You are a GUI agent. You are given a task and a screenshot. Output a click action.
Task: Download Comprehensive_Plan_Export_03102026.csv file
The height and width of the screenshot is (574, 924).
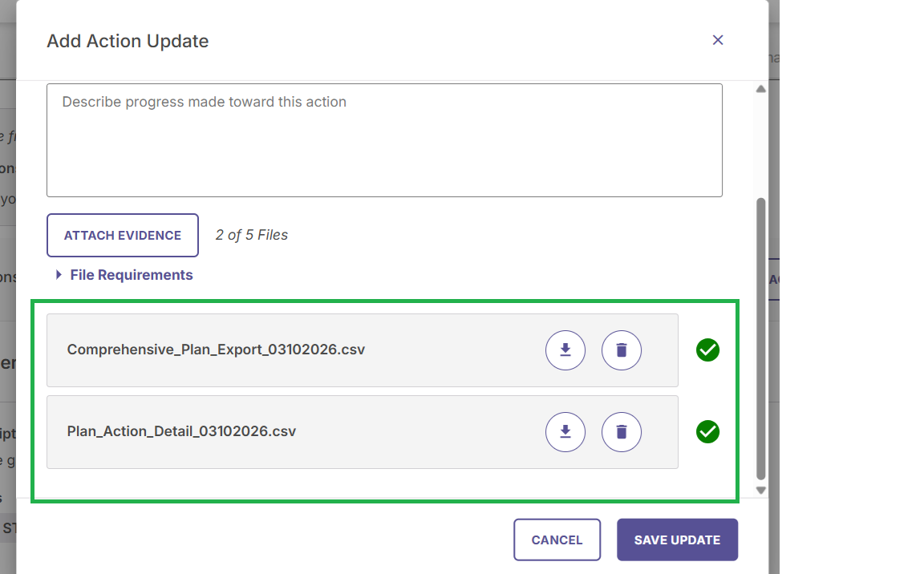point(565,350)
